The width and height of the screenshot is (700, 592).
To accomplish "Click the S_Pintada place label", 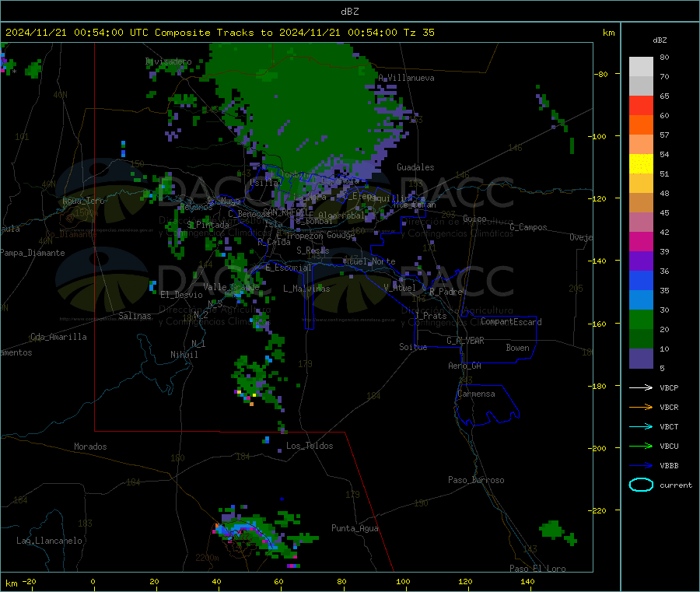I will point(208,225).
